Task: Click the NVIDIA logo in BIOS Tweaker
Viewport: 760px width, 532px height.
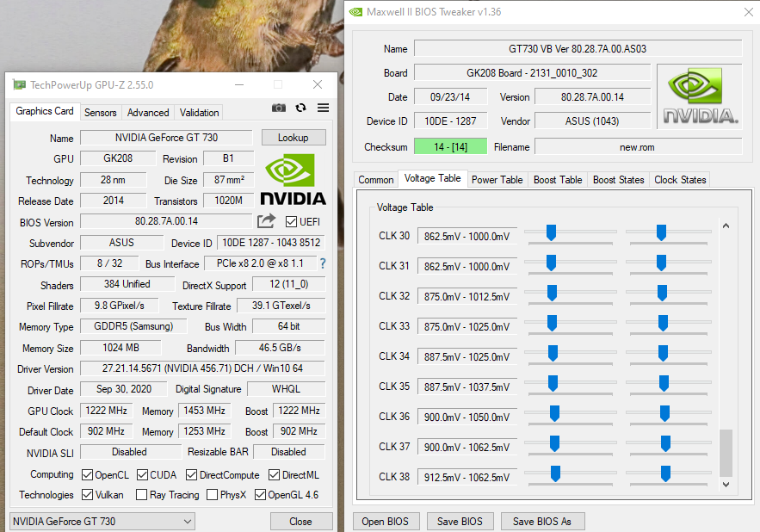Action: point(700,96)
